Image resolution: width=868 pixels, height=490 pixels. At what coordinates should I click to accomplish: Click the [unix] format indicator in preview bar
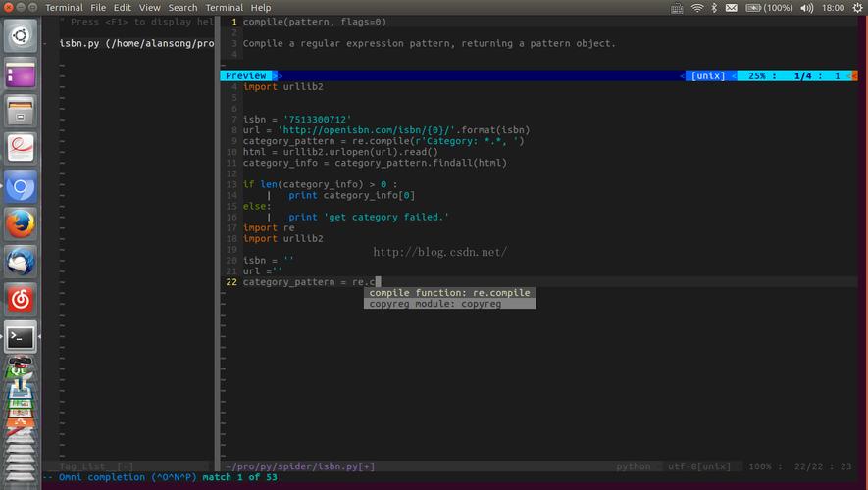708,75
